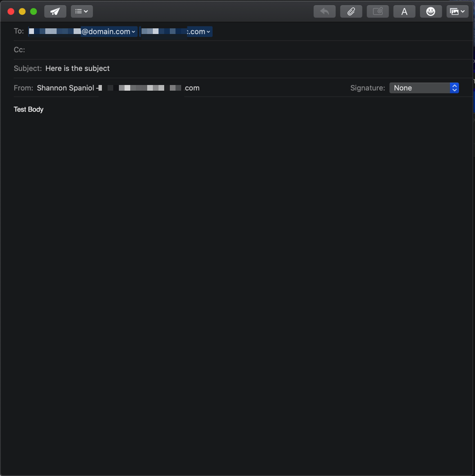This screenshot has height=476, width=475.
Task: Click the reply arrow icon
Action: click(x=324, y=11)
